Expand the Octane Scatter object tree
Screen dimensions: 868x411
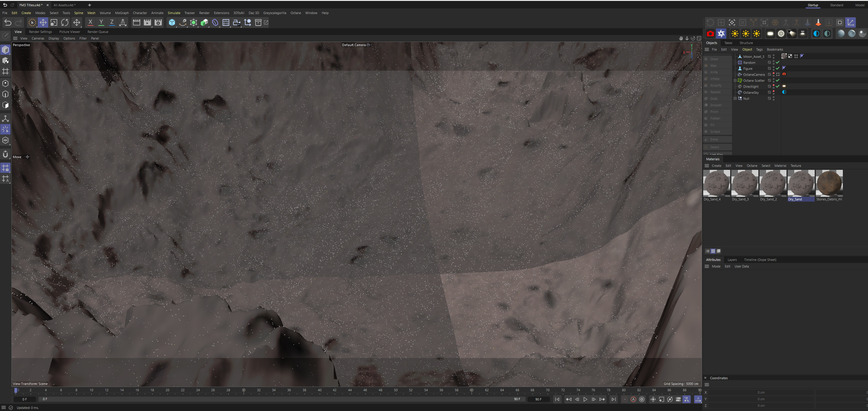pyautogui.click(x=735, y=81)
